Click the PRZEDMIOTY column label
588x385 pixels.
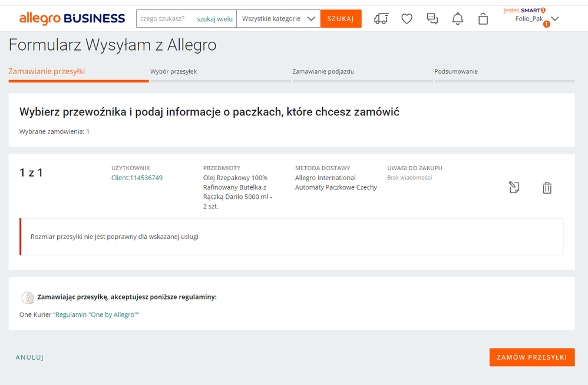pyautogui.click(x=222, y=168)
